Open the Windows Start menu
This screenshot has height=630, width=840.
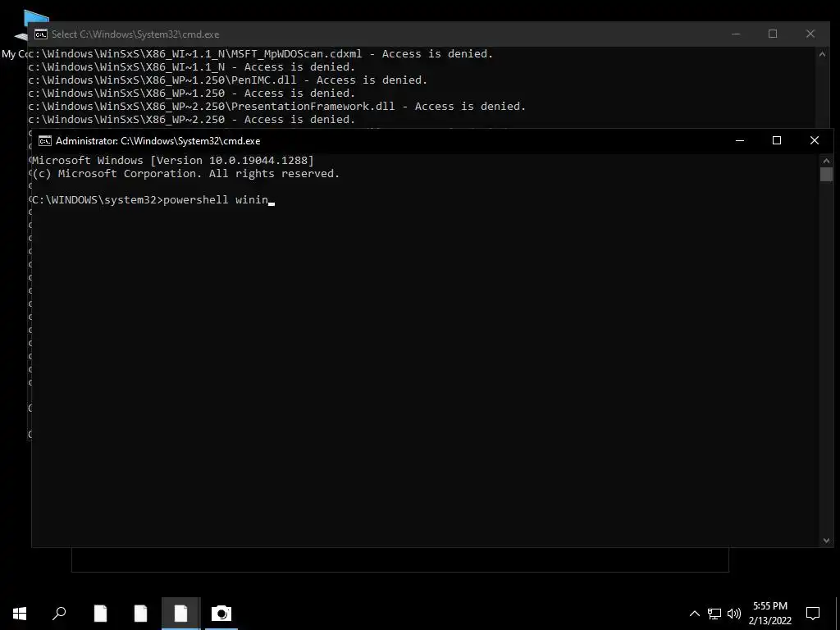(20, 614)
